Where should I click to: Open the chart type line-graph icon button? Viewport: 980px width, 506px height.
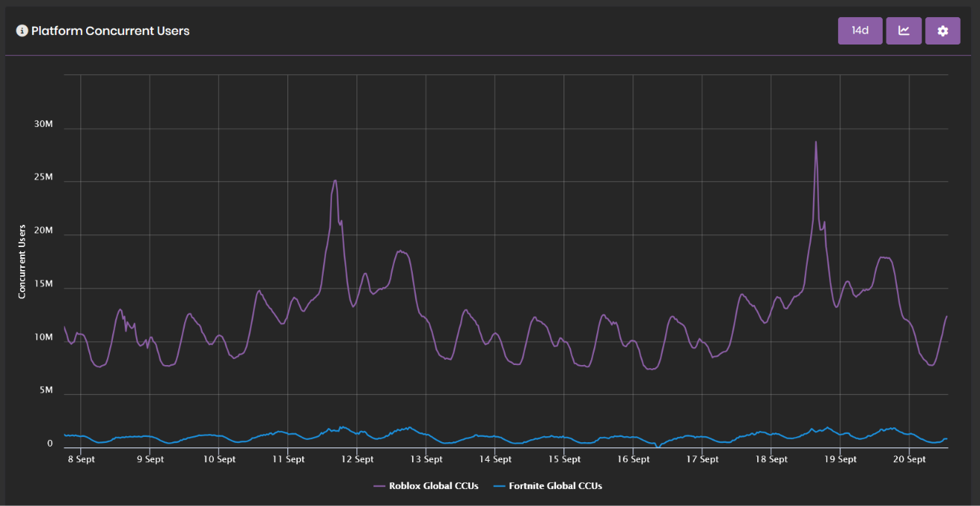point(904,31)
